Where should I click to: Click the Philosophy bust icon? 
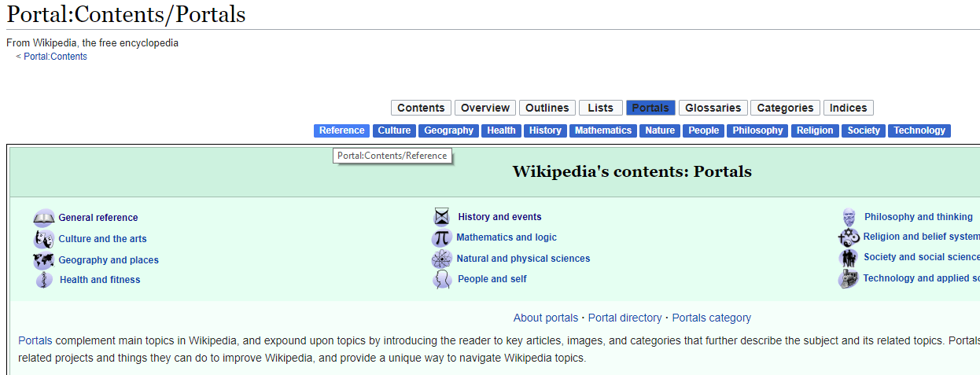tap(849, 217)
